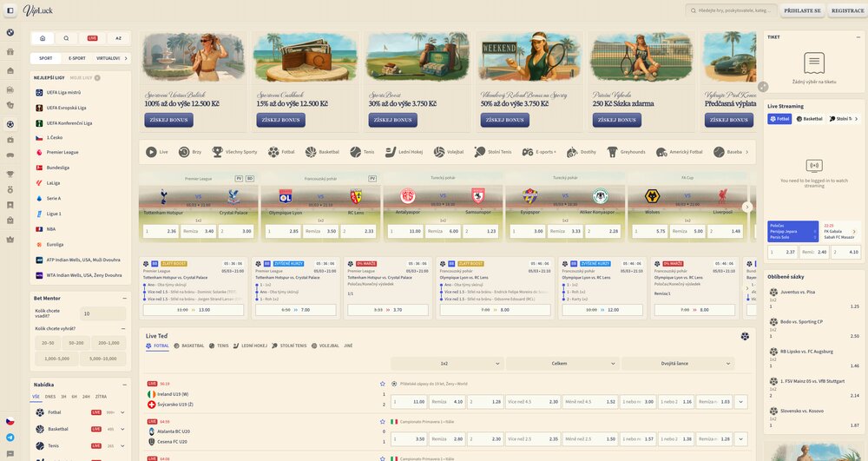The width and height of the screenshot is (868, 461).
Task: Choose Volejbal in the sports icon bar
Action: coord(449,152)
